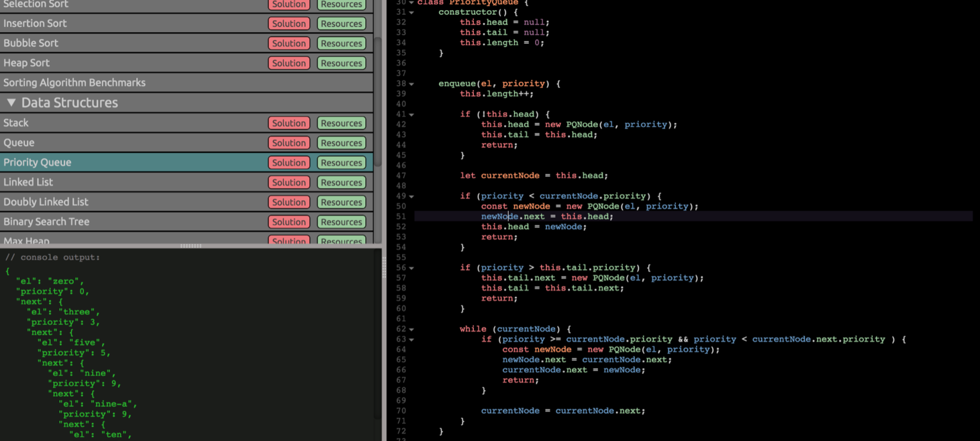View Bubble Sort Resources
980x441 pixels.
click(x=341, y=43)
